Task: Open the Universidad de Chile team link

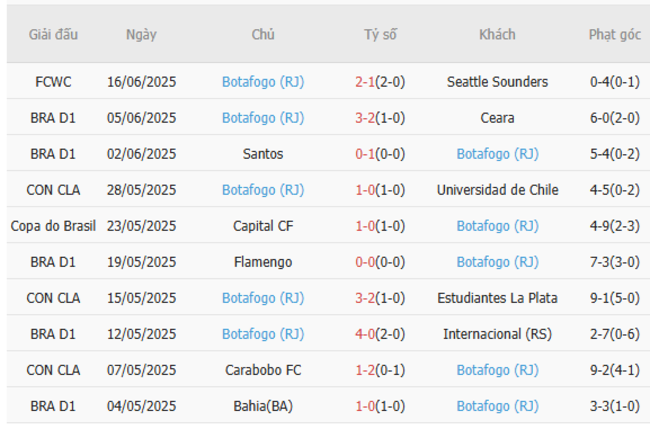Action: coord(497,190)
